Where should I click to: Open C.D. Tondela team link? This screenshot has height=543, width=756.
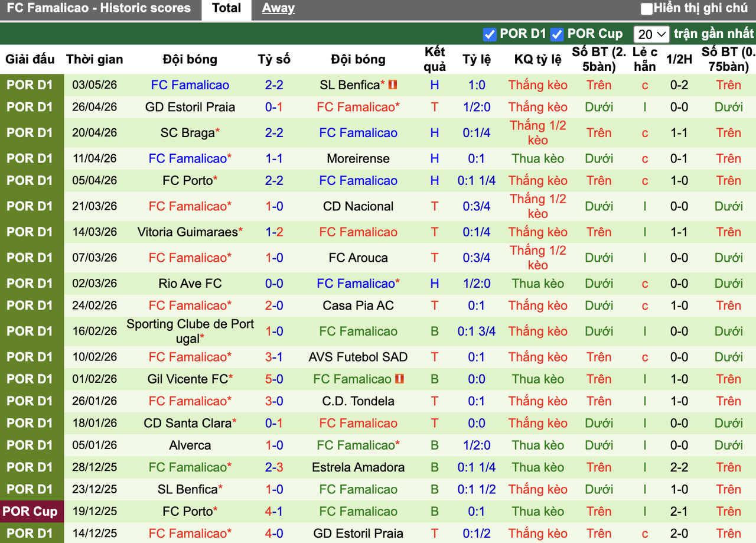(x=358, y=401)
